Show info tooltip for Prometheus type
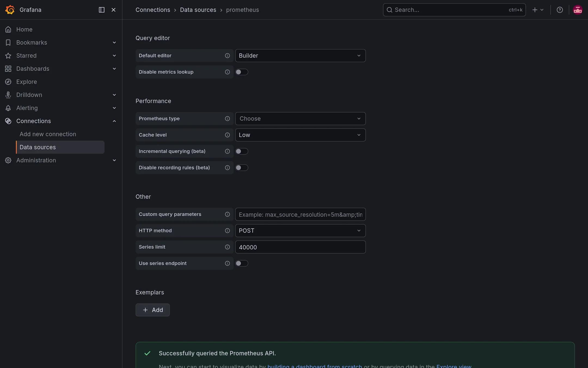Viewport: 588px width, 368px height. pos(227,119)
